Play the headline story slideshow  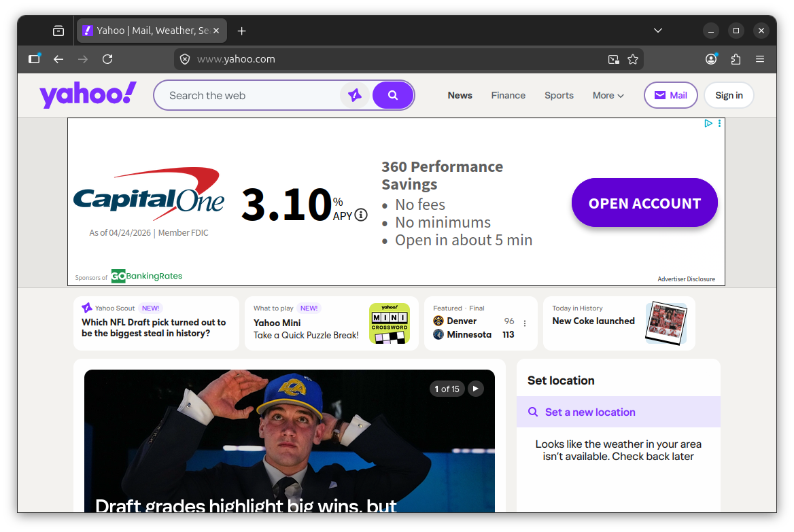point(476,389)
